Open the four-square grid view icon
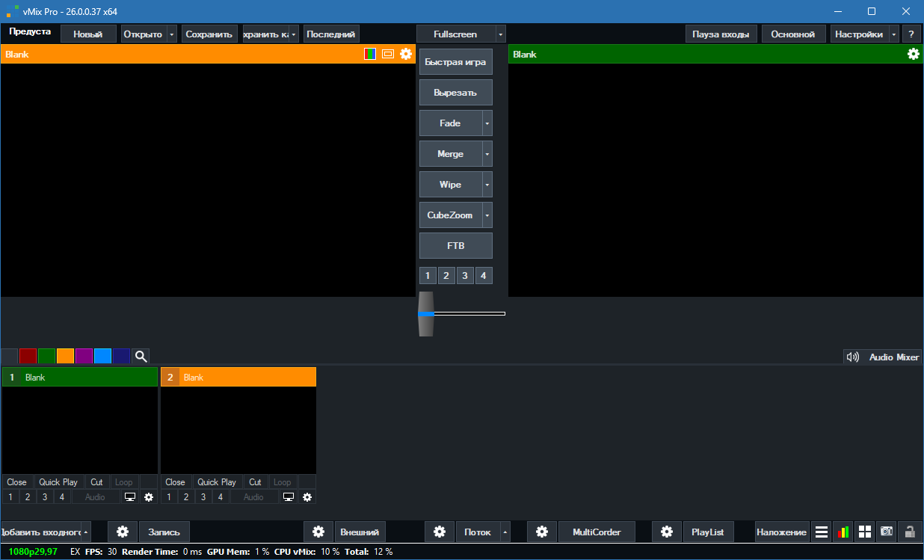The width and height of the screenshot is (924, 560). [x=865, y=532]
